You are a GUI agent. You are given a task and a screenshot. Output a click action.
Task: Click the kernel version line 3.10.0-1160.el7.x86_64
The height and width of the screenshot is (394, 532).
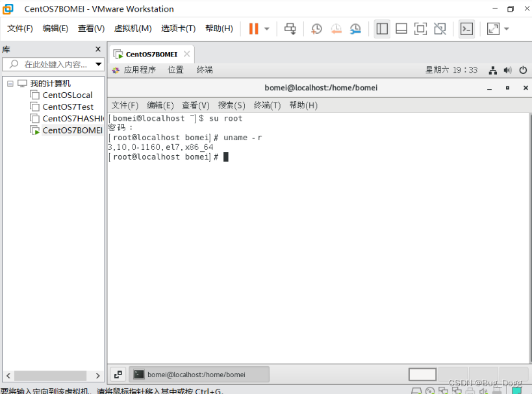coord(160,147)
